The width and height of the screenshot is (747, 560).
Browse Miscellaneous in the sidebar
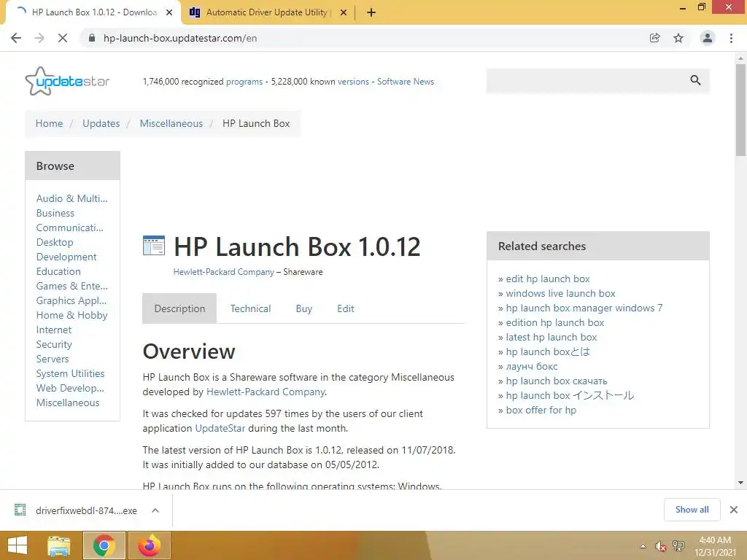(x=68, y=402)
